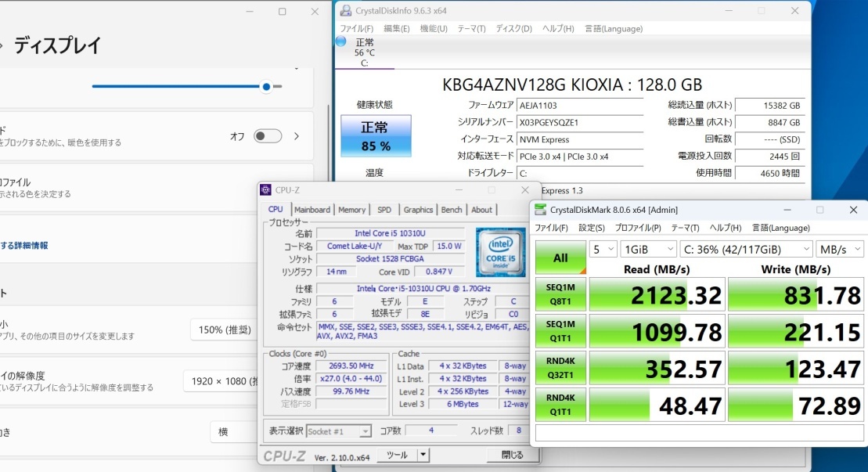868x472 pixels.
Task: Open the test count dropdown showing 5
Action: 603,250
